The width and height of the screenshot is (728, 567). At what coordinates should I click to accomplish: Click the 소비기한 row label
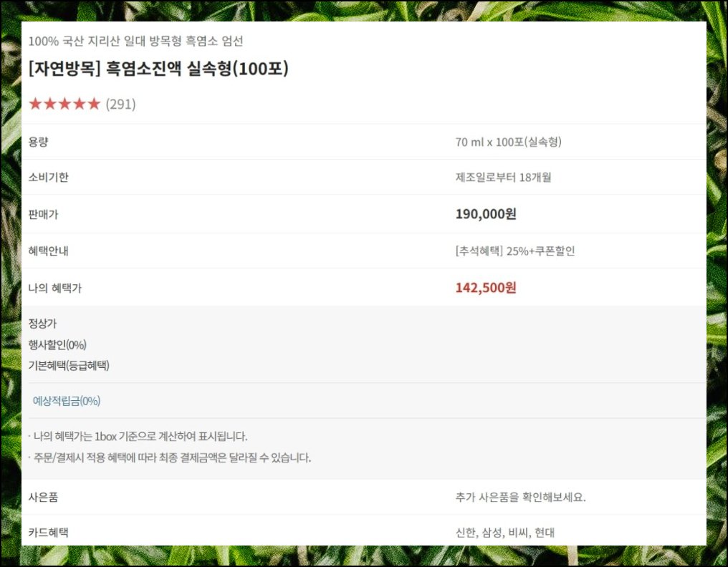pos(48,178)
